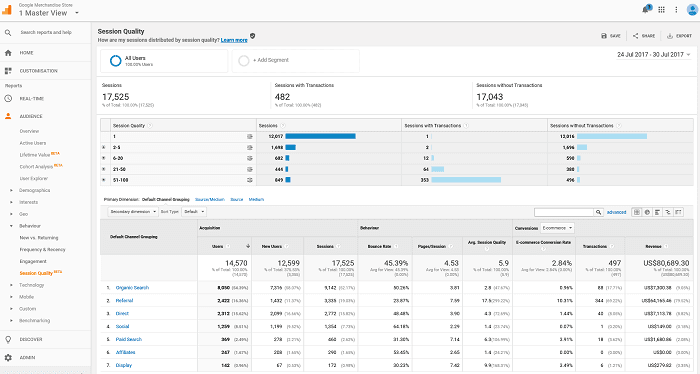This screenshot has height=374, width=700.
Task: Open the Conversions E-commerce dropdown
Action: [x=557, y=228]
